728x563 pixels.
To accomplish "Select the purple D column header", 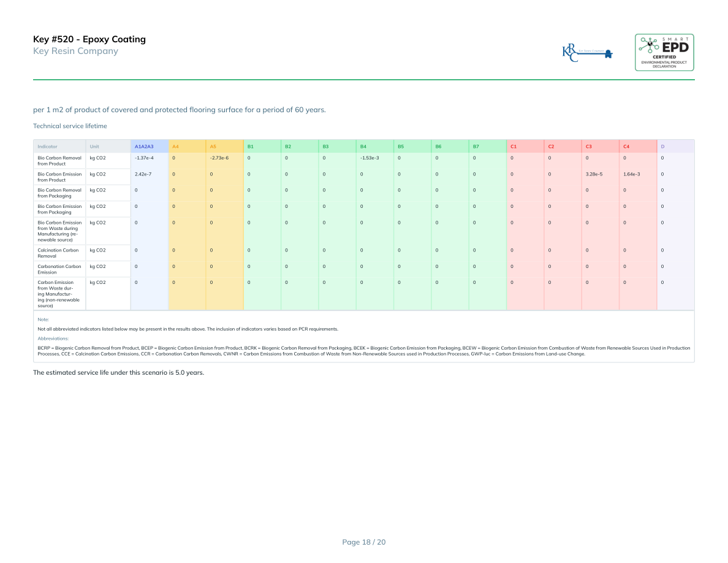I will click(x=662, y=147).
